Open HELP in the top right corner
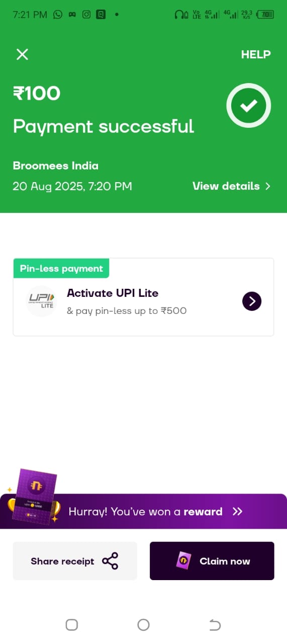This screenshot has height=644, width=287. (256, 54)
